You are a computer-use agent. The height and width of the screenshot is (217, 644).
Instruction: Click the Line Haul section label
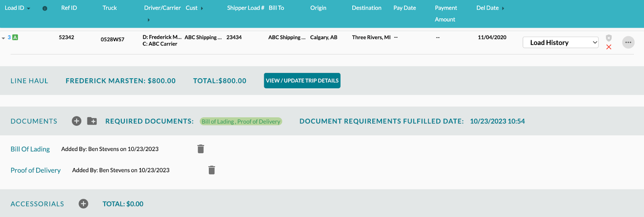click(29, 81)
